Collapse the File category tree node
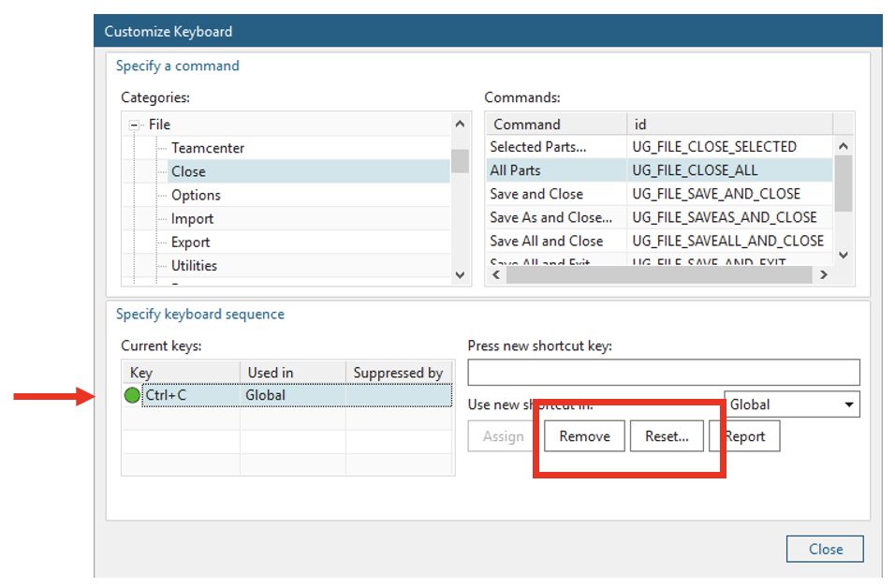Image resolution: width=895 pixels, height=588 pixels. pos(134,125)
